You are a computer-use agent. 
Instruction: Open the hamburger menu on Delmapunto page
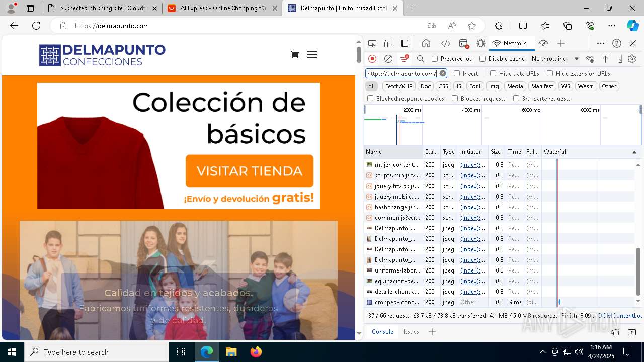click(x=312, y=55)
